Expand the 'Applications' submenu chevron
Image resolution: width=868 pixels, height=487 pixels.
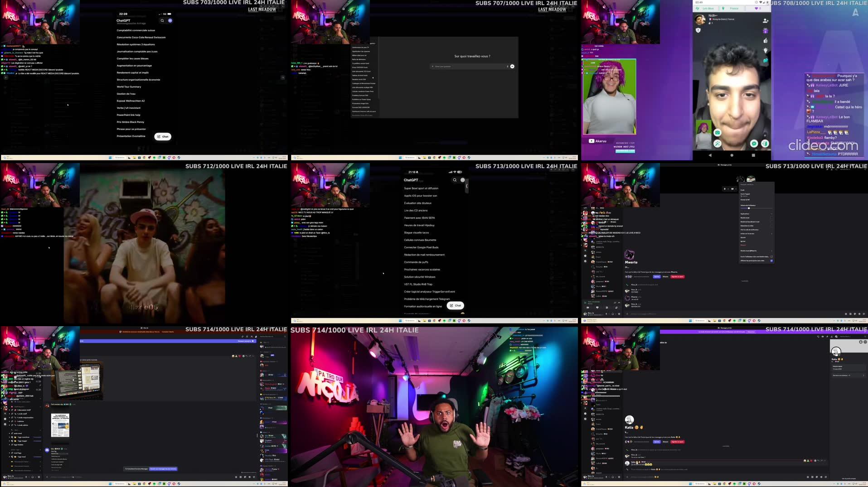(771, 214)
